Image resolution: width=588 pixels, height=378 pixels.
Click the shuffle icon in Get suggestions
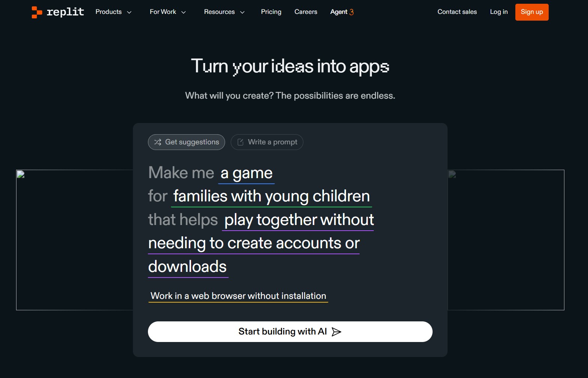pos(158,142)
